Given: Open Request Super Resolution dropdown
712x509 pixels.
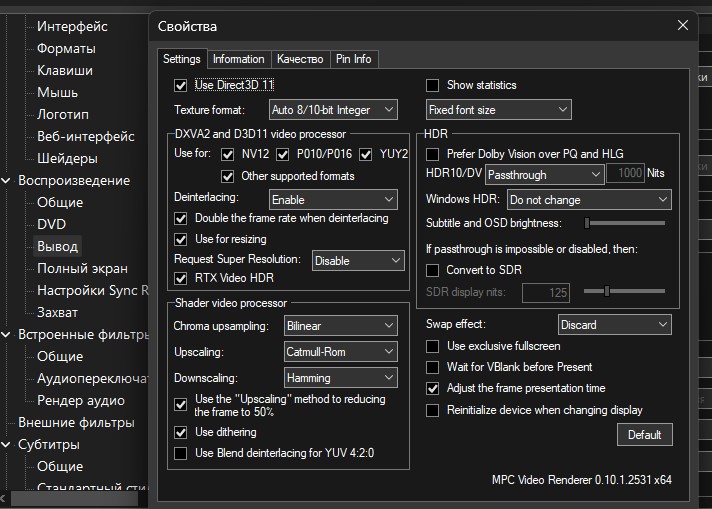Looking at the screenshot, I should pos(358,261).
